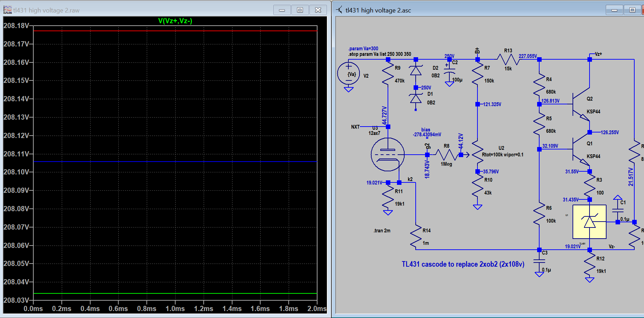Click the 227.055V node voltage label
Screen dimensions: 644x318
[528, 56]
